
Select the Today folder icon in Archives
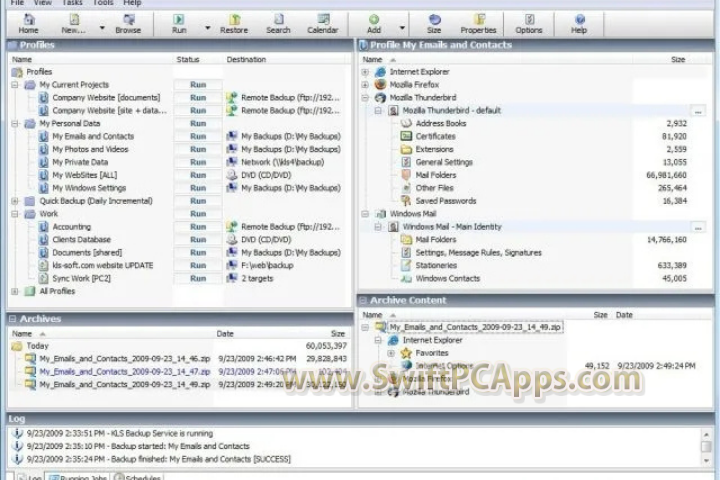pyautogui.click(x=17, y=346)
